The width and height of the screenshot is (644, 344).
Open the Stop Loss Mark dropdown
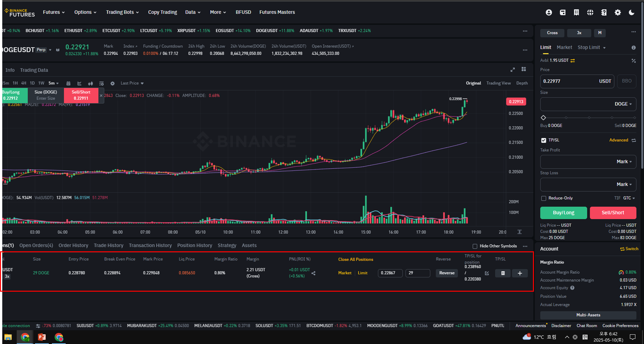point(624,184)
